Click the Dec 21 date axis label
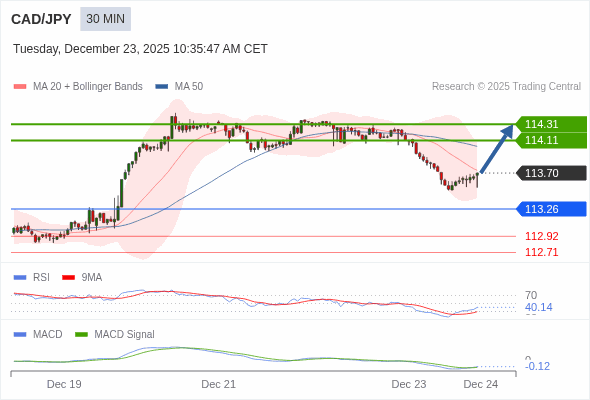The height and width of the screenshot is (400, 590). (219, 384)
